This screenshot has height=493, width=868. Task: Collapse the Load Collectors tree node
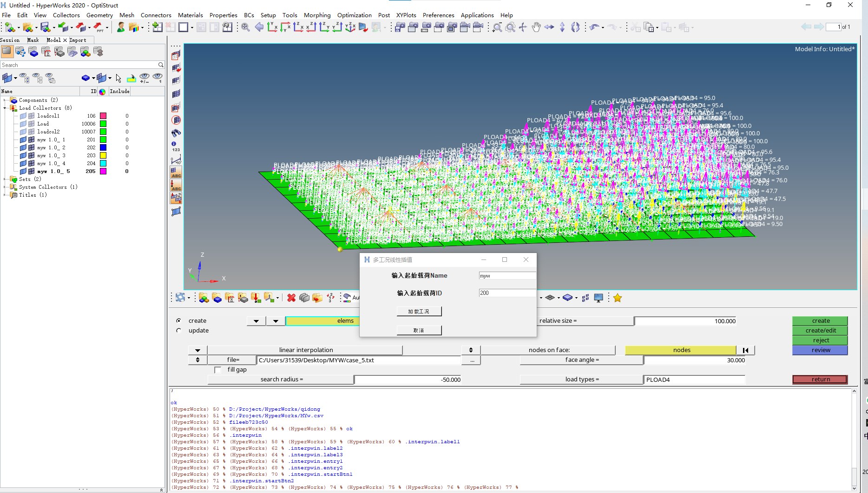click(5, 108)
